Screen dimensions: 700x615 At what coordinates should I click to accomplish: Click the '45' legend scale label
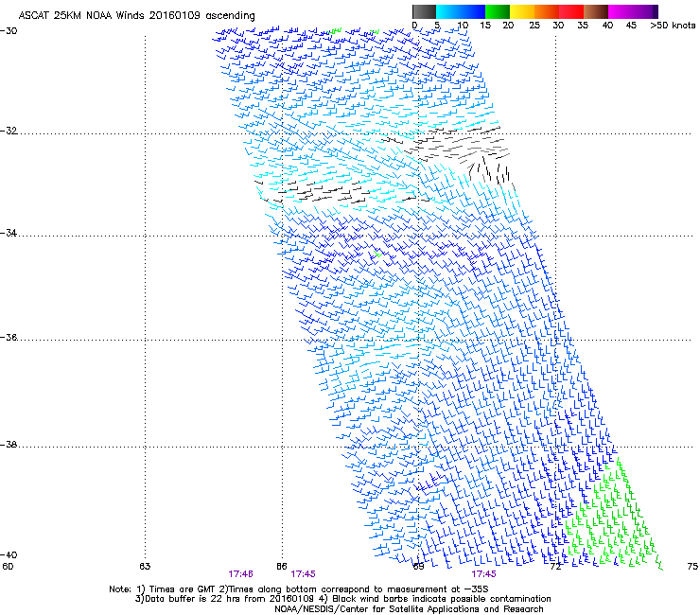pyautogui.click(x=631, y=26)
